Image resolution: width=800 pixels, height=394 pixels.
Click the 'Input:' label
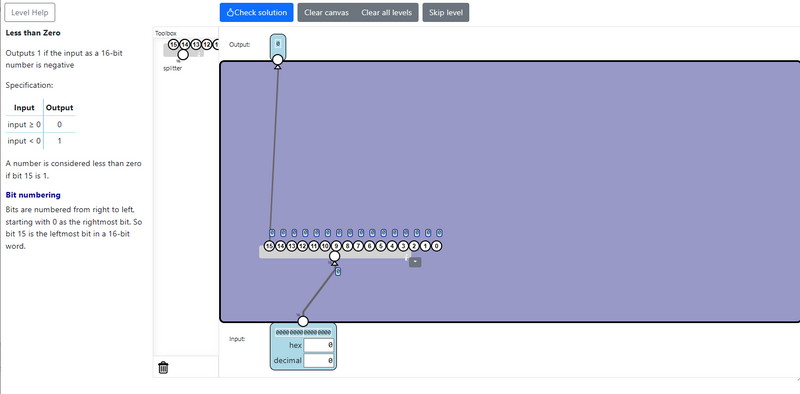[237, 339]
